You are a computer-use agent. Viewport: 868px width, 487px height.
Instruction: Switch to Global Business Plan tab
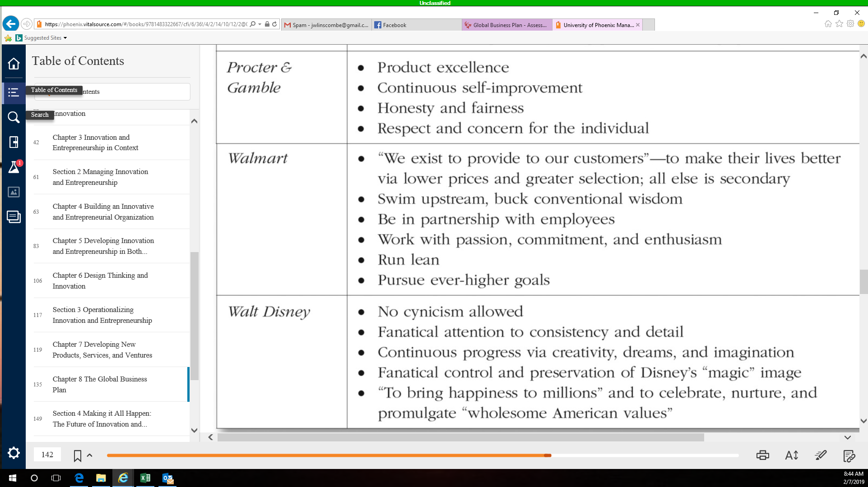pyautogui.click(x=506, y=25)
